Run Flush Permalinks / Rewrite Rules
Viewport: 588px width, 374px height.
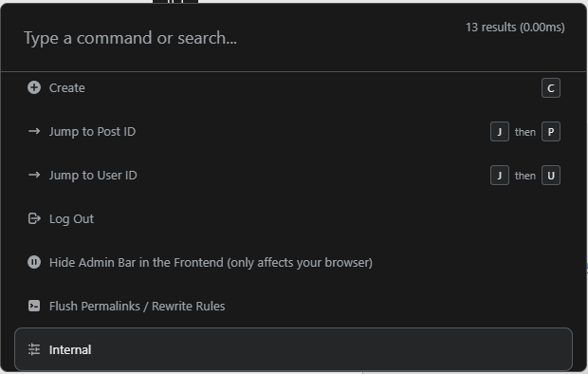294,306
